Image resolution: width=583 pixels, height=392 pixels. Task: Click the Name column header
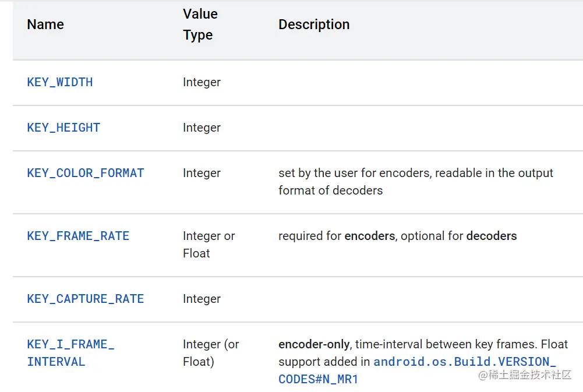45,24
